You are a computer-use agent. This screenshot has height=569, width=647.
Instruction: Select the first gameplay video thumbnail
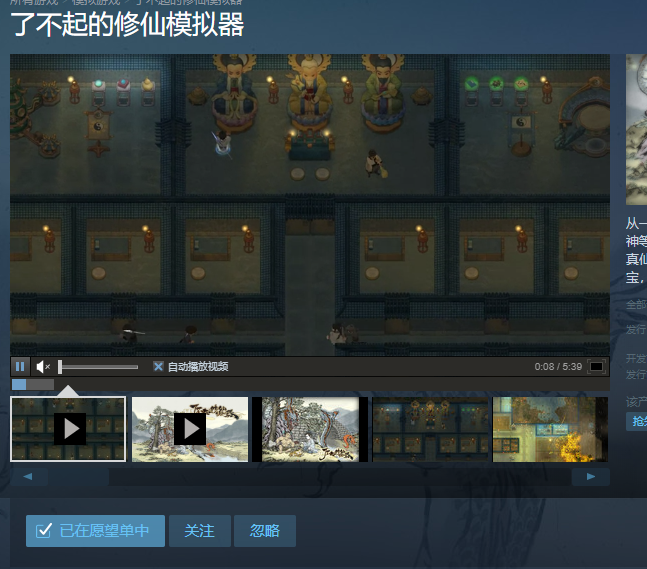point(68,429)
